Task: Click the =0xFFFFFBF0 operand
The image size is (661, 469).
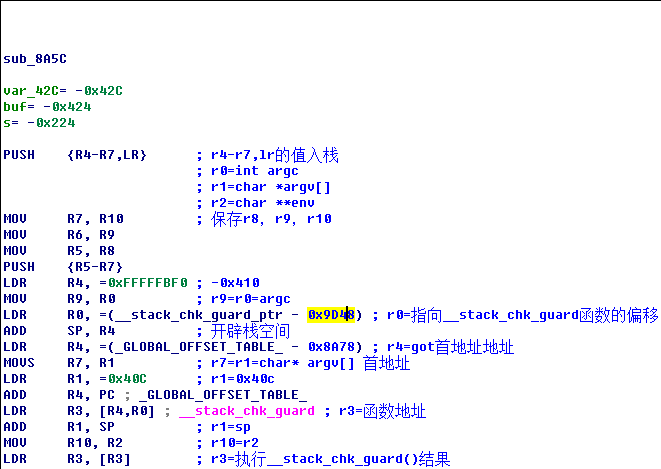Action: (143, 283)
